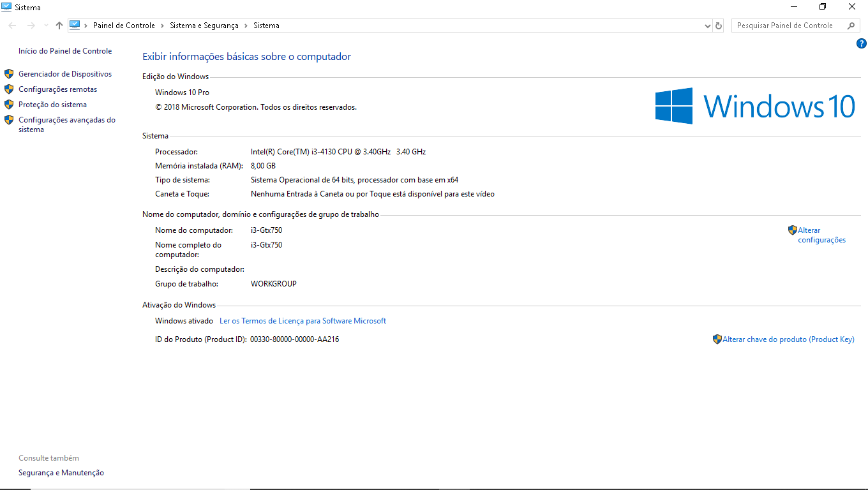Open Configurações remotas
This screenshot has width=868, height=490.
tap(58, 89)
